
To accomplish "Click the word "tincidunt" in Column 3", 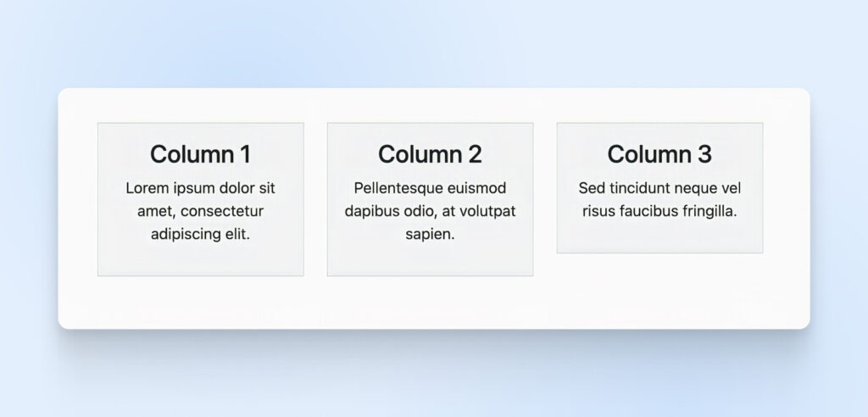I will 637,188.
